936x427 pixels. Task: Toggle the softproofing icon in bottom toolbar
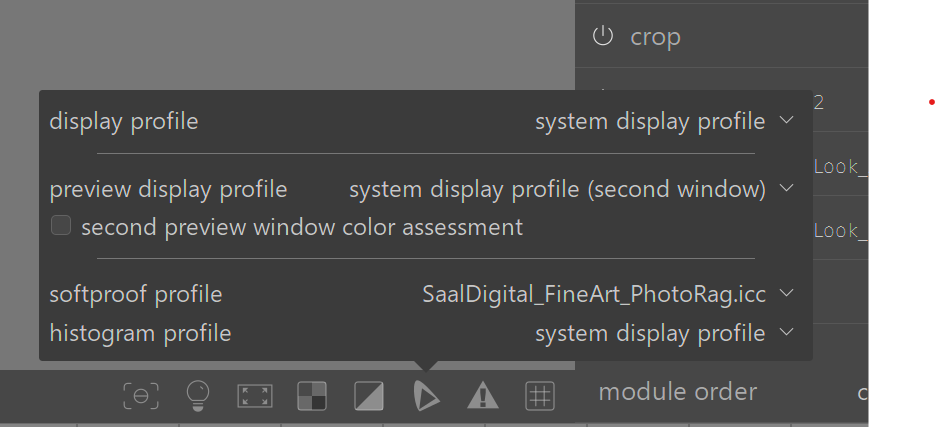426,397
